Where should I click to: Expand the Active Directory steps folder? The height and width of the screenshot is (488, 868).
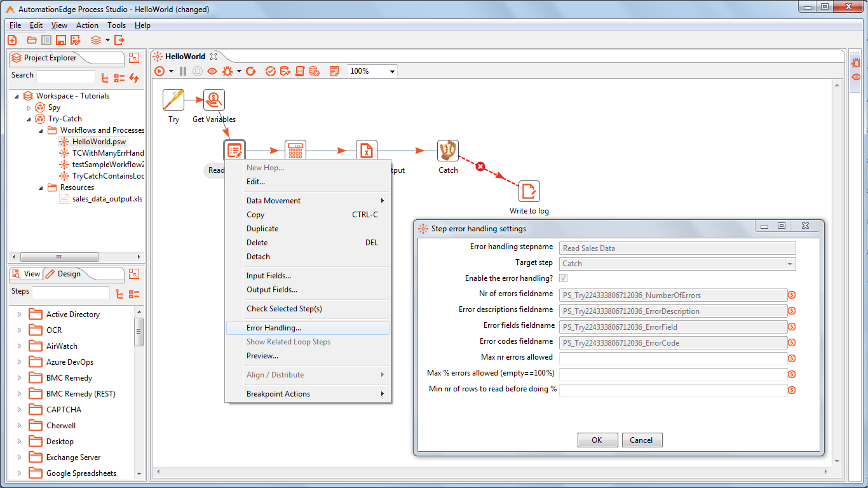point(20,315)
